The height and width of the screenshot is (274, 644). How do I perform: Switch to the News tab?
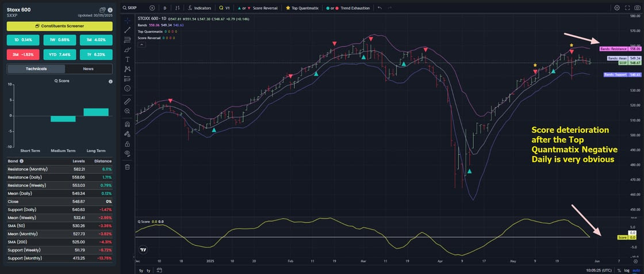tap(89, 68)
